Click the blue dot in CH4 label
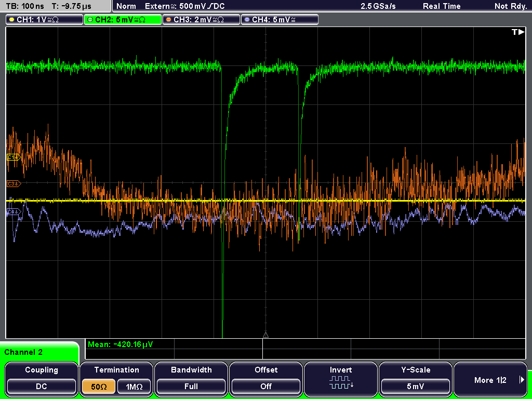The image size is (532, 399). tap(247, 20)
